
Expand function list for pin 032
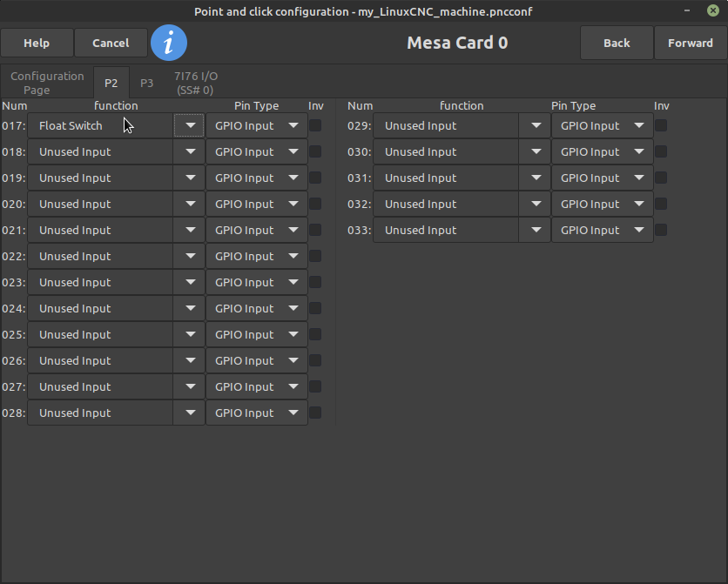[536, 204]
